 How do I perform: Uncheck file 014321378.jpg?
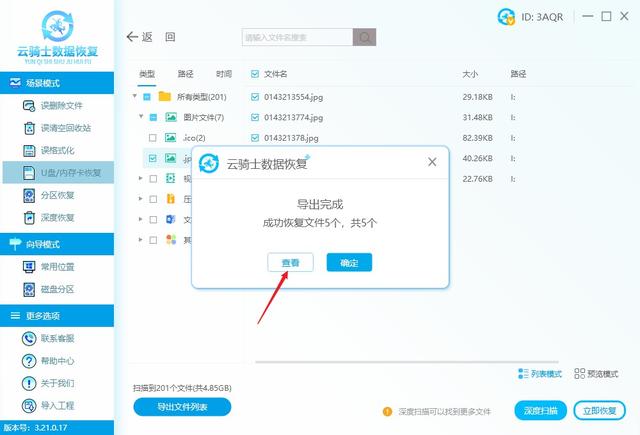(255, 138)
